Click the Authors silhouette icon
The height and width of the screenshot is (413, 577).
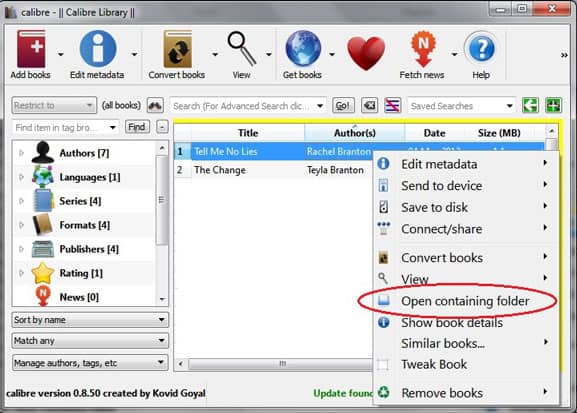point(43,152)
